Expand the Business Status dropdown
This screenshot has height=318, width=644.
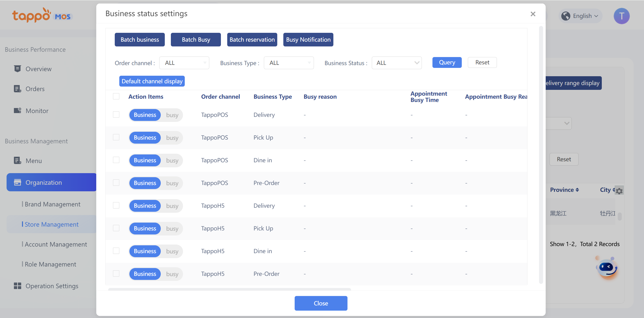coord(397,63)
